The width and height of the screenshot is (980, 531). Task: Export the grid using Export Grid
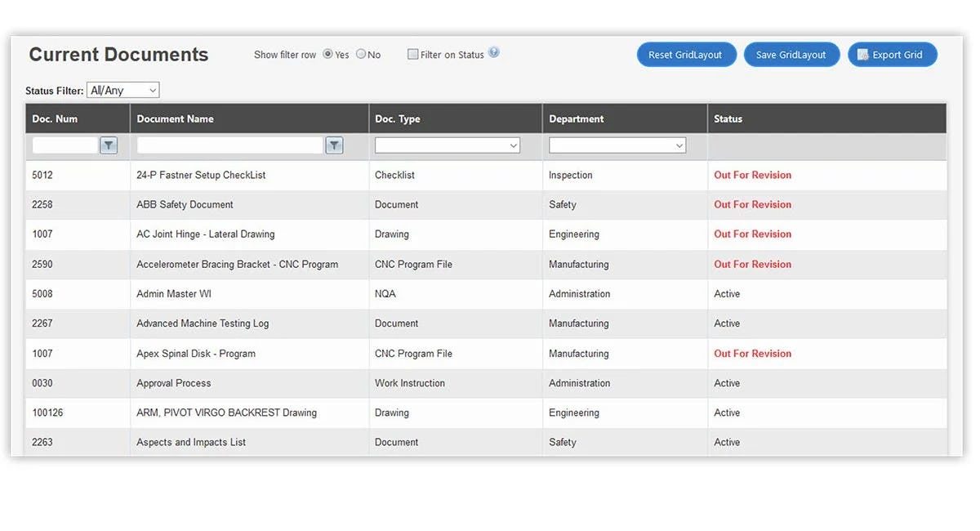pos(892,55)
